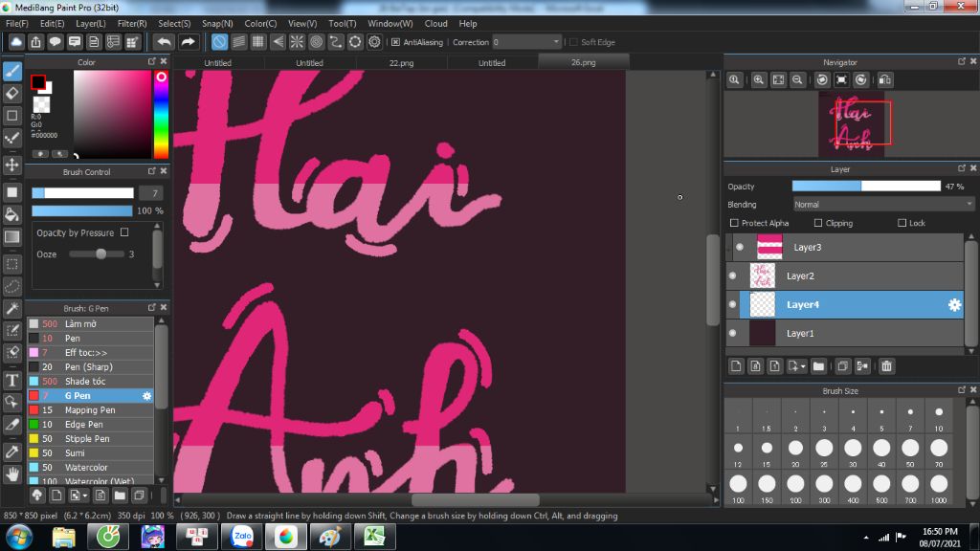Click the rainbow hue bar

pyautogui.click(x=161, y=115)
